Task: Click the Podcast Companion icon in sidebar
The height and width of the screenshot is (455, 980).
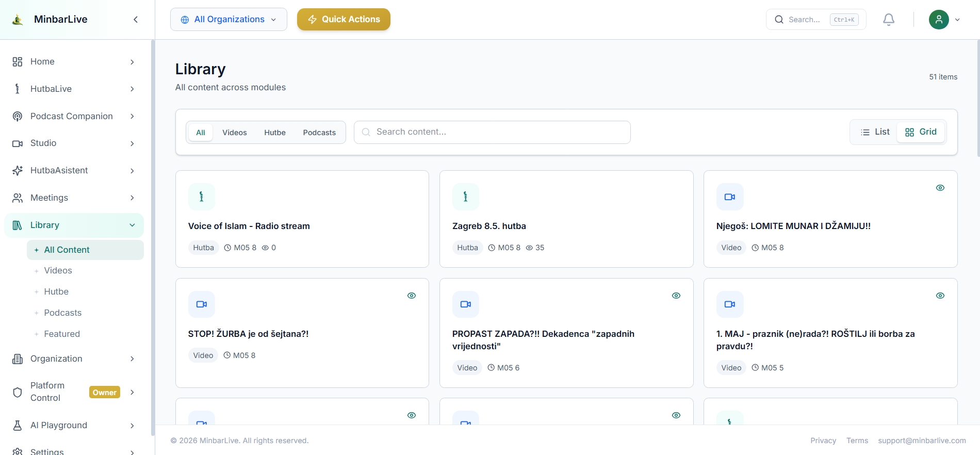Action: tap(18, 116)
